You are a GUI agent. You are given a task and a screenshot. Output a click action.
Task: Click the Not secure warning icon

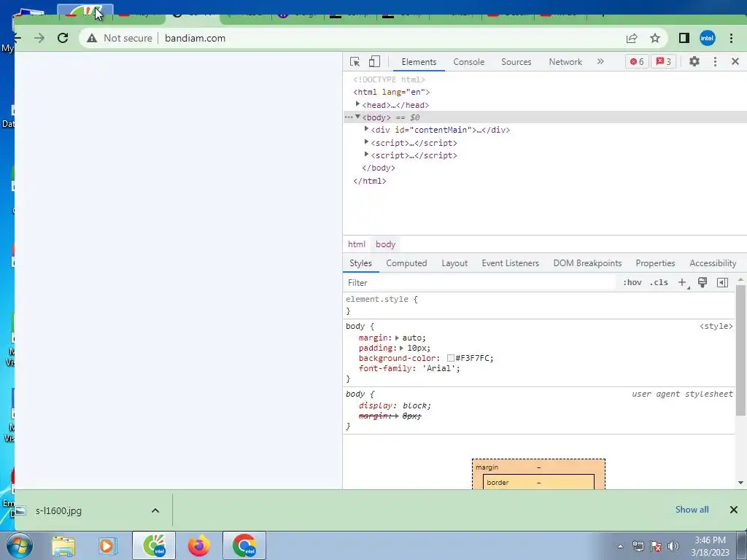pyautogui.click(x=92, y=38)
